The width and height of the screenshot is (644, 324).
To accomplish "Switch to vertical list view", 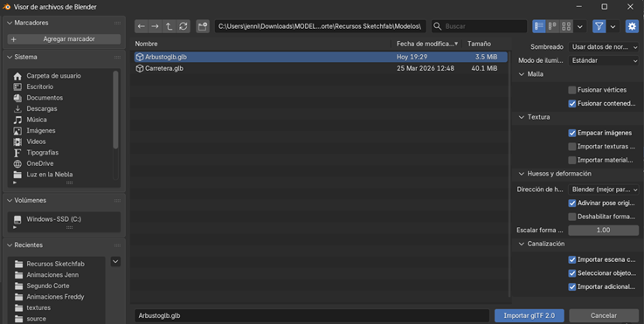I will point(539,26).
